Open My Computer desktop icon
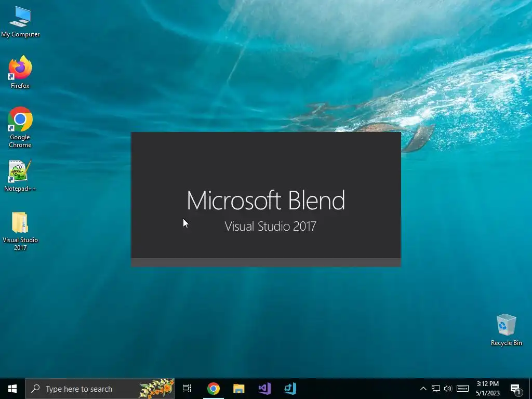The width and height of the screenshot is (532, 399). 20,22
